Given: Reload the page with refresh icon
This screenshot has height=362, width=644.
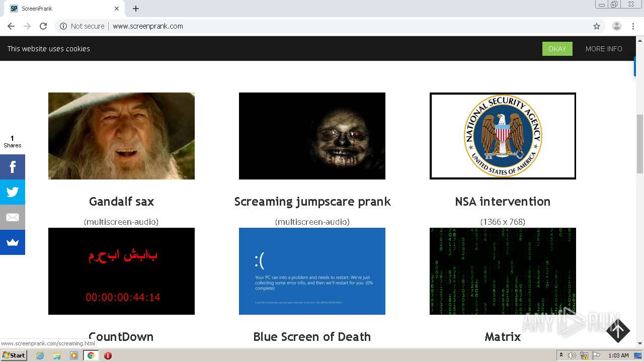Looking at the screenshot, I should [x=43, y=26].
